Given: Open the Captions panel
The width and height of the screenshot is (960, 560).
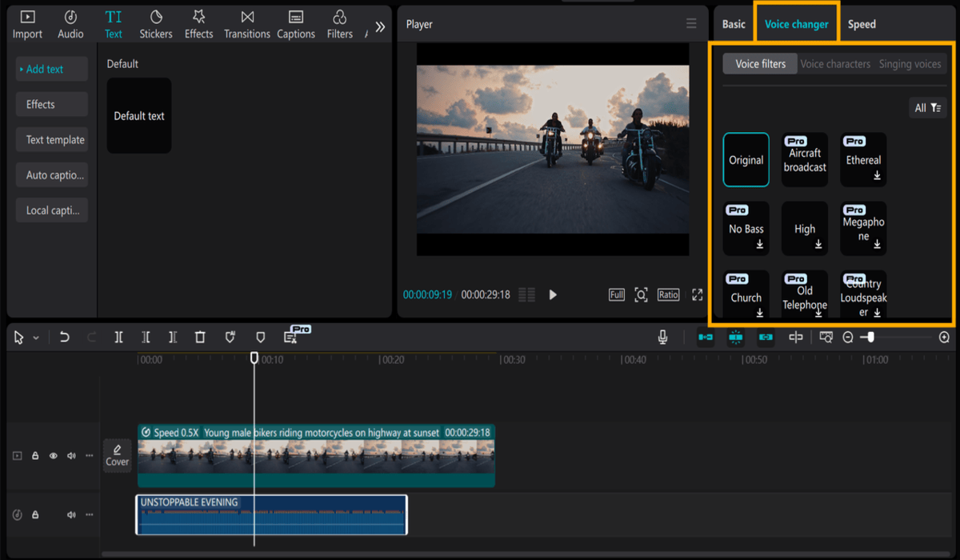Looking at the screenshot, I should coord(296,25).
